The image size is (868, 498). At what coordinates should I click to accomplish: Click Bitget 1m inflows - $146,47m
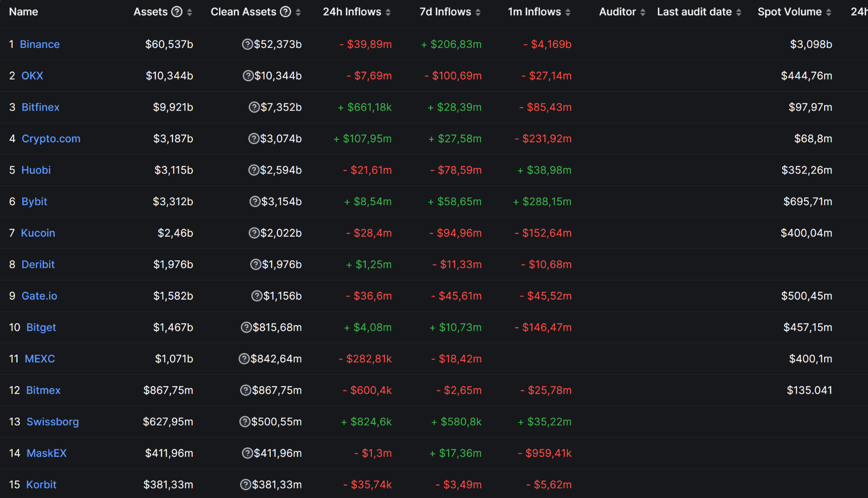tap(543, 327)
